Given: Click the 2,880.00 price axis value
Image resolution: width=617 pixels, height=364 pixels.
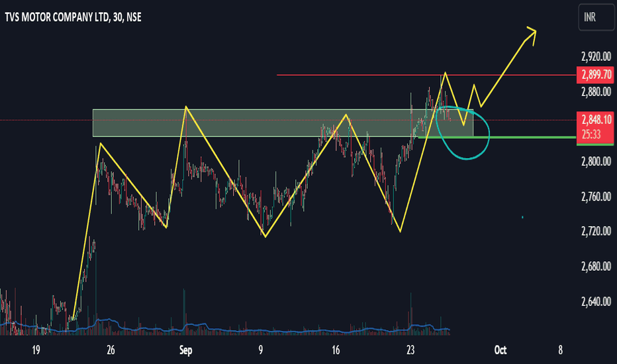Looking at the screenshot, I should tap(596, 92).
